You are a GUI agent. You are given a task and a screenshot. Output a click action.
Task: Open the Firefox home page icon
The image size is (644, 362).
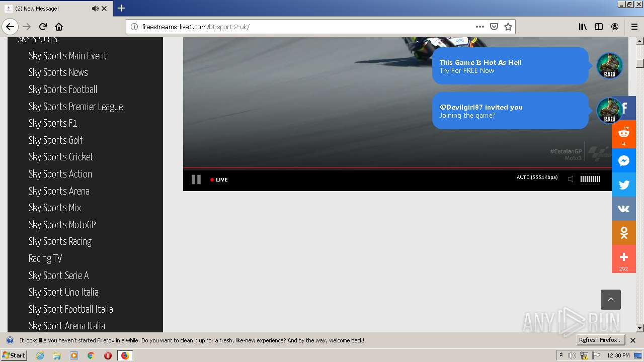point(59,27)
